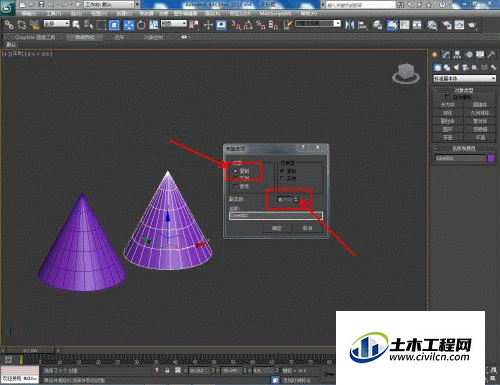
Task: Click the ViewCube in the viewport corner
Action: (406, 73)
